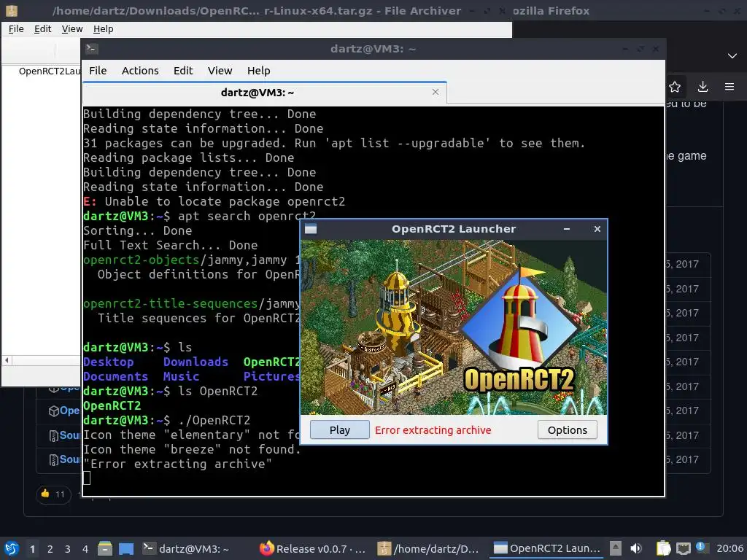The width and height of the screenshot is (747, 560).
Task: Switch to dartz@VM3 terminal taskbar entry
Action: coord(186,548)
